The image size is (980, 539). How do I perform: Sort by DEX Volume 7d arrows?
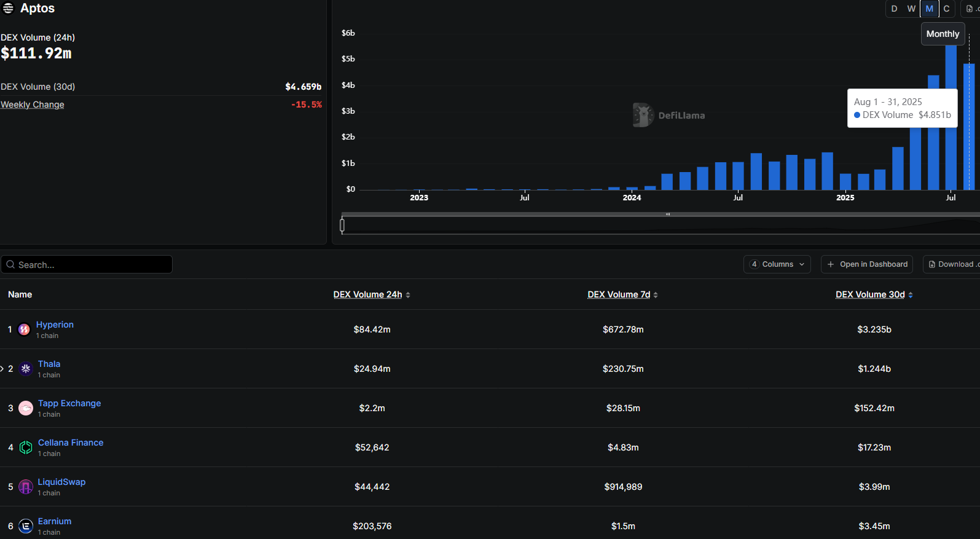[656, 295]
